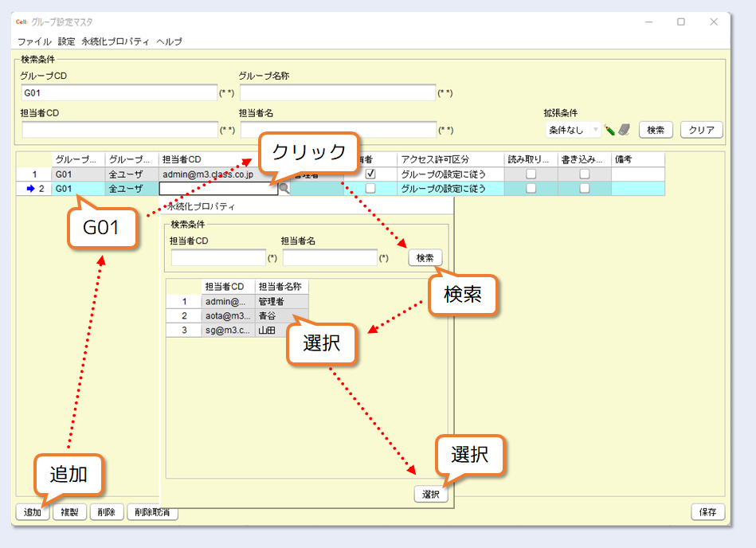Click 管理者 name cell in popup list
The height and width of the screenshot is (548, 756).
[281, 302]
